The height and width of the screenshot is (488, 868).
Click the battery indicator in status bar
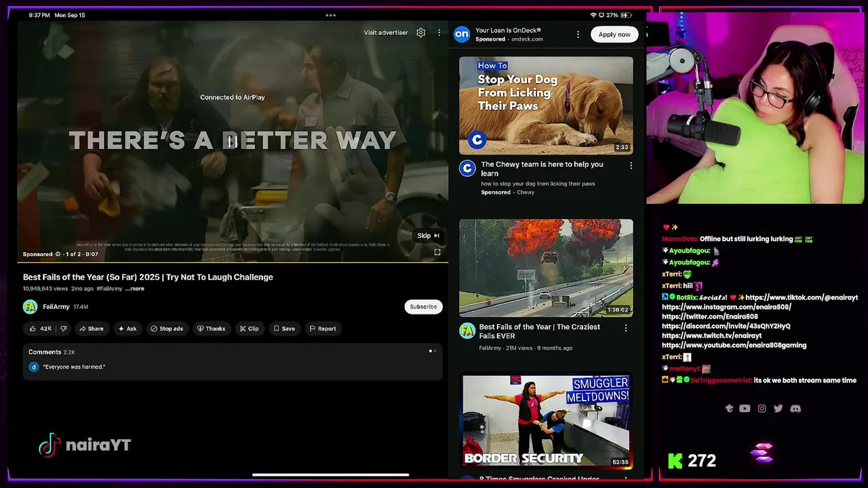627,15
